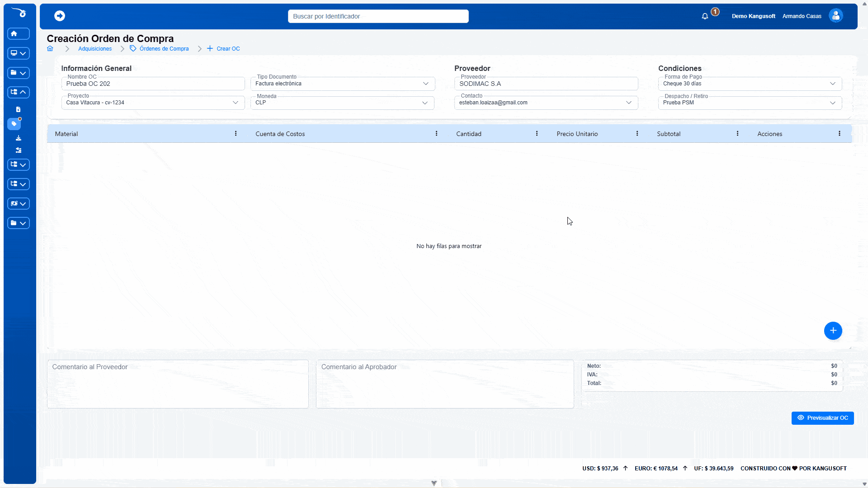Add a new row with the plus button
Screen dimensions: 868x488
[x=833, y=331]
